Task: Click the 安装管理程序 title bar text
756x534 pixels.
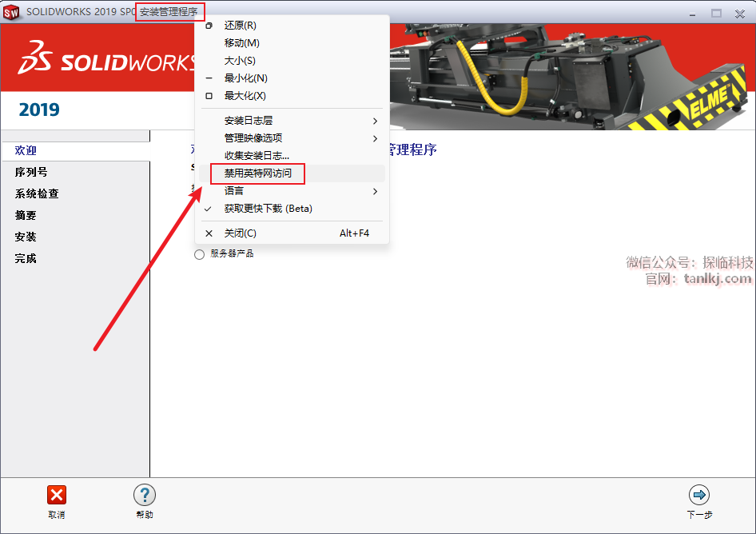Action: 169,11
